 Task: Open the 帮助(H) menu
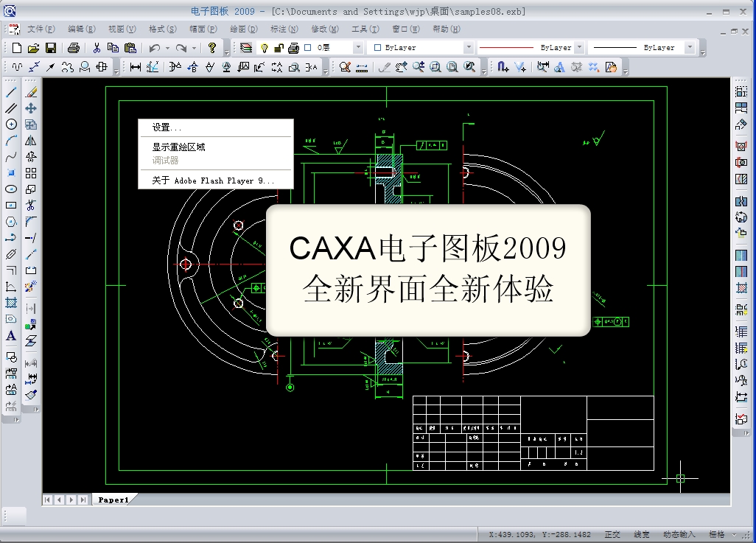[446, 29]
